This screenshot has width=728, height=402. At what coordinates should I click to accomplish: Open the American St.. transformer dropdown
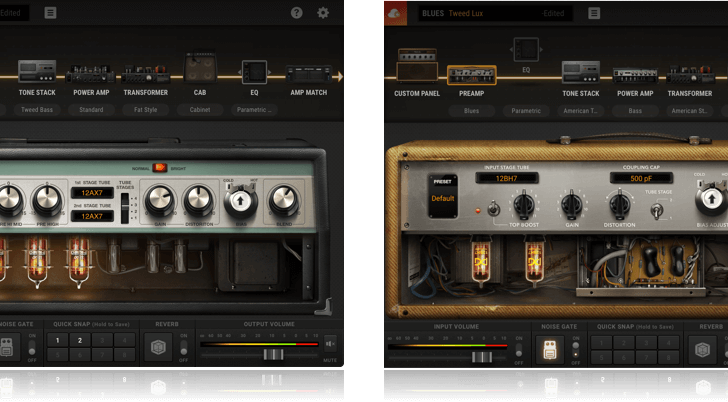690,111
